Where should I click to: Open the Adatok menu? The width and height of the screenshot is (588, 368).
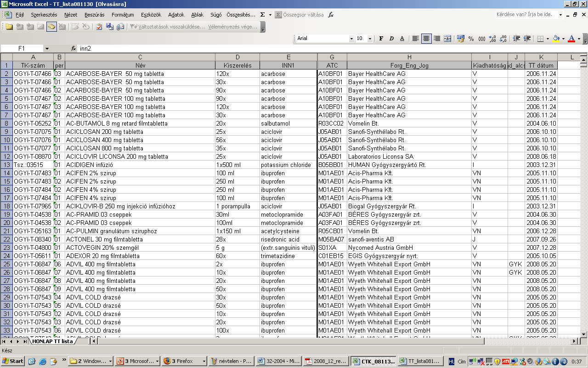point(176,15)
